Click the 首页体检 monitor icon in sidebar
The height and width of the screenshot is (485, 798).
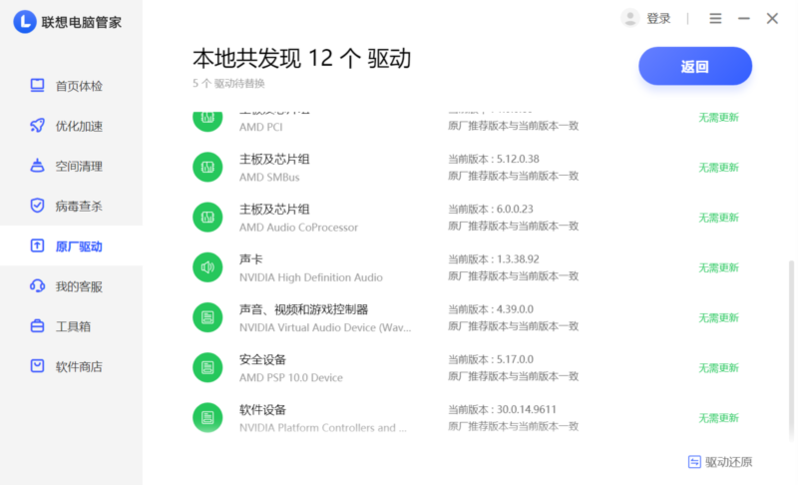pyautogui.click(x=37, y=86)
